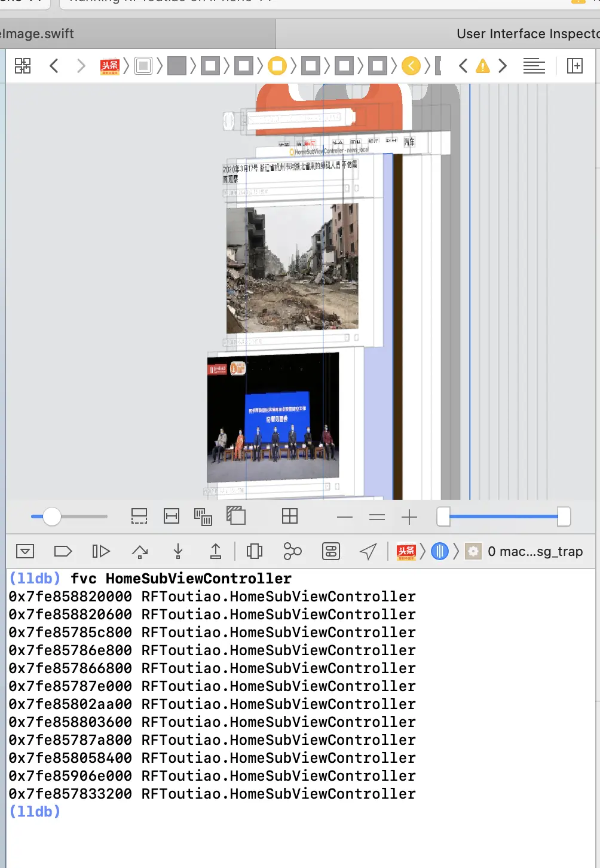Simulate location arrow

(x=369, y=551)
